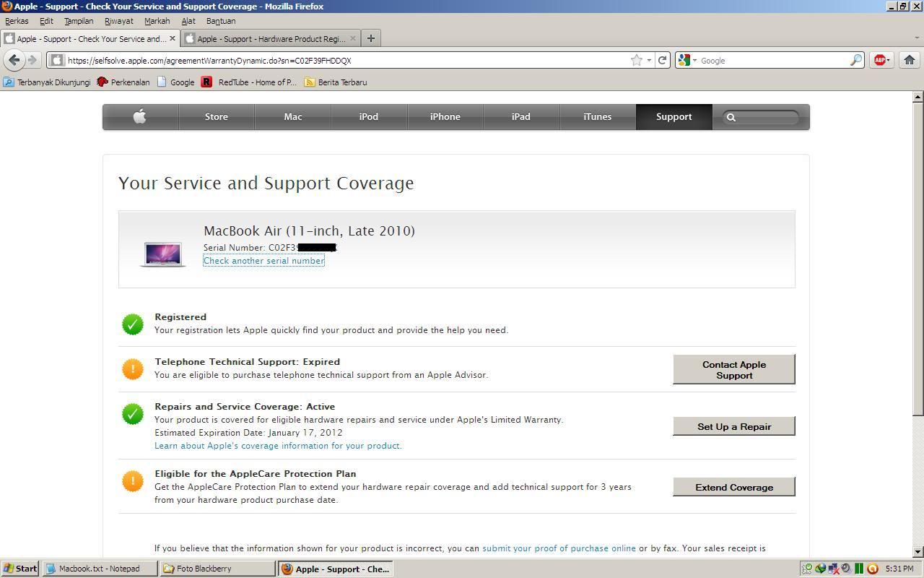Switch to the Hardware Product Registration tab
The image size is (924, 578).
tap(271, 38)
